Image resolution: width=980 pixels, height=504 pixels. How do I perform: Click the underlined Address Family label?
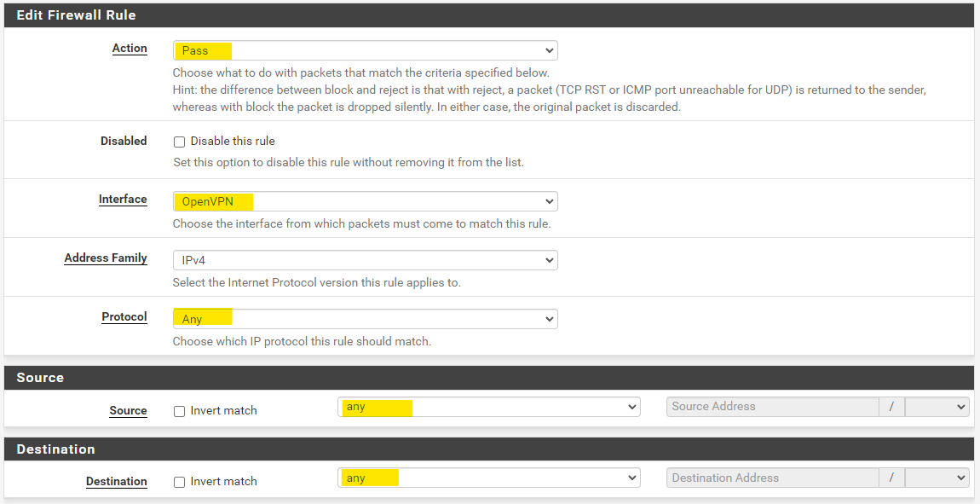click(106, 258)
